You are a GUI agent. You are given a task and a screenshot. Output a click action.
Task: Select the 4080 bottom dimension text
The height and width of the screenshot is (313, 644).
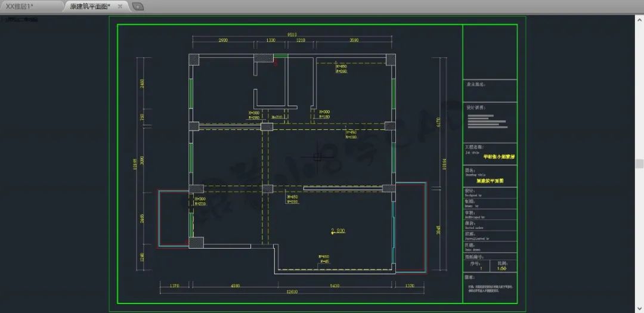pos(235,286)
